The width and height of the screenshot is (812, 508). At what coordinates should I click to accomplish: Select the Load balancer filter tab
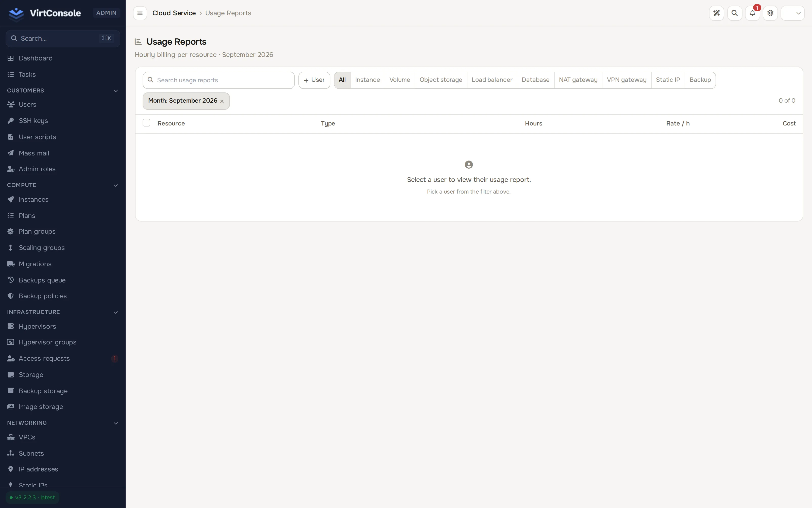coord(492,80)
